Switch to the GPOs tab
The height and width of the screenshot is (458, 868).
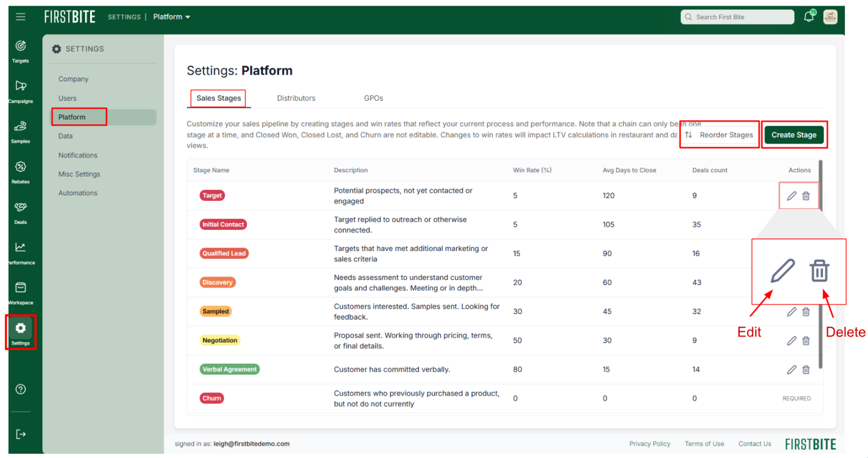pyautogui.click(x=373, y=98)
